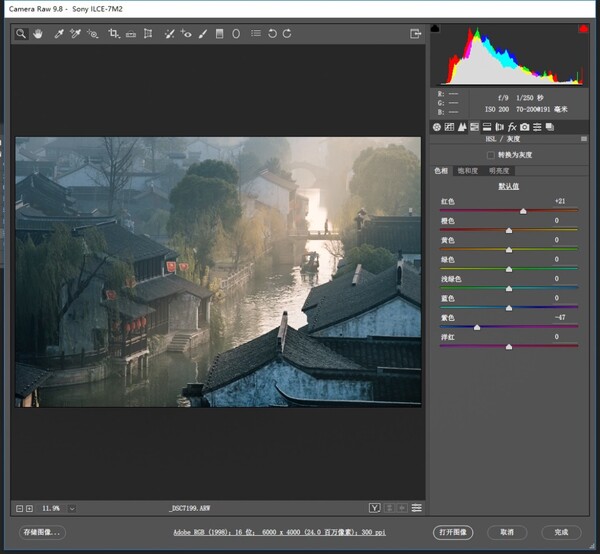600x554 pixels.
Task: Click the histogram display
Action: 510,55
